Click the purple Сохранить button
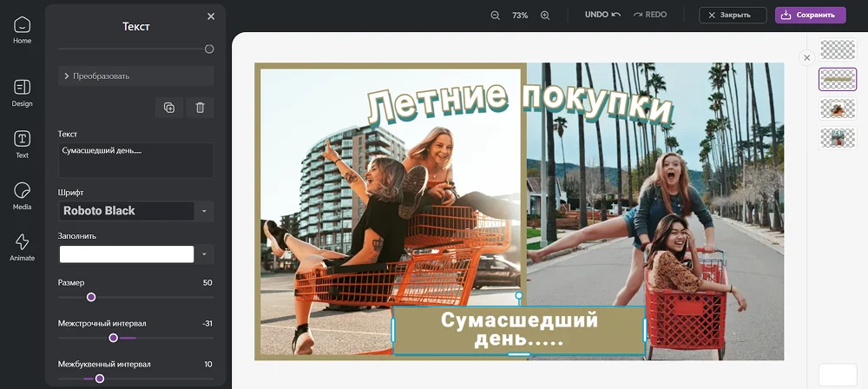Image resolution: width=868 pixels, height=389 pixels. point(810,15)
